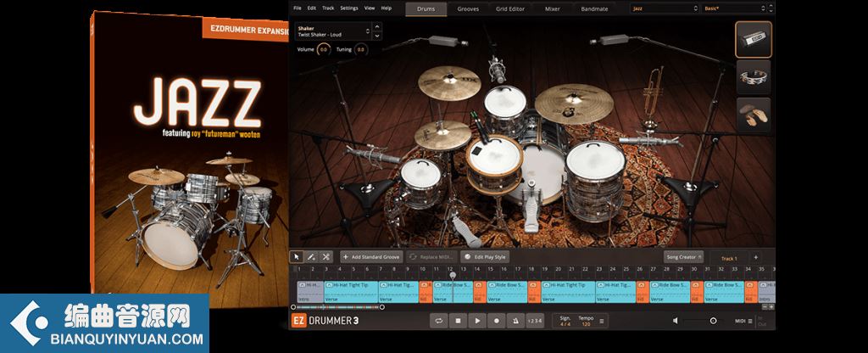
Task: Click the playhead marker at bar 12
Action: [453, 275]
